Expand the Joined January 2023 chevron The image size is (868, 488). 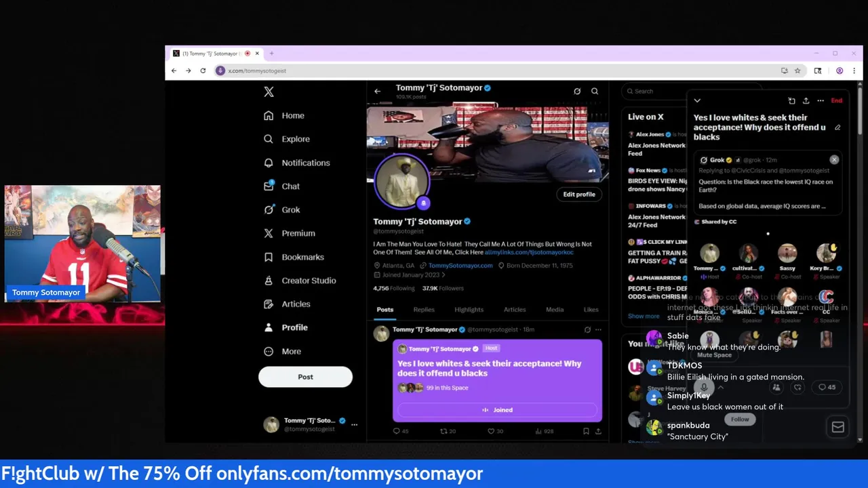click(443, 275)
